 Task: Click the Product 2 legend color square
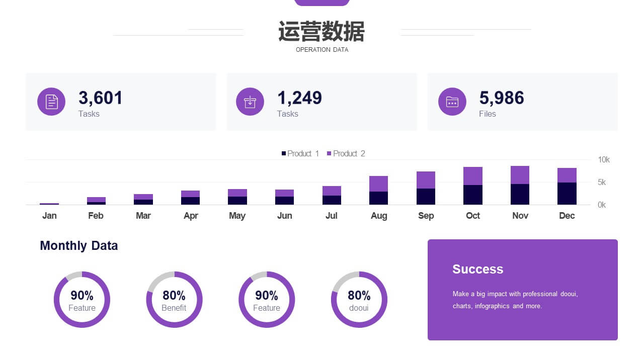329,153
